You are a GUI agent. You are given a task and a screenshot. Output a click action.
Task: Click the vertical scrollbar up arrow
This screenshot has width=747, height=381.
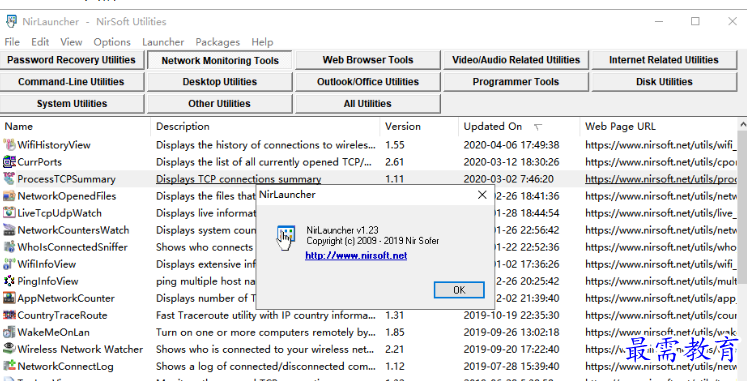click(742, 124)
